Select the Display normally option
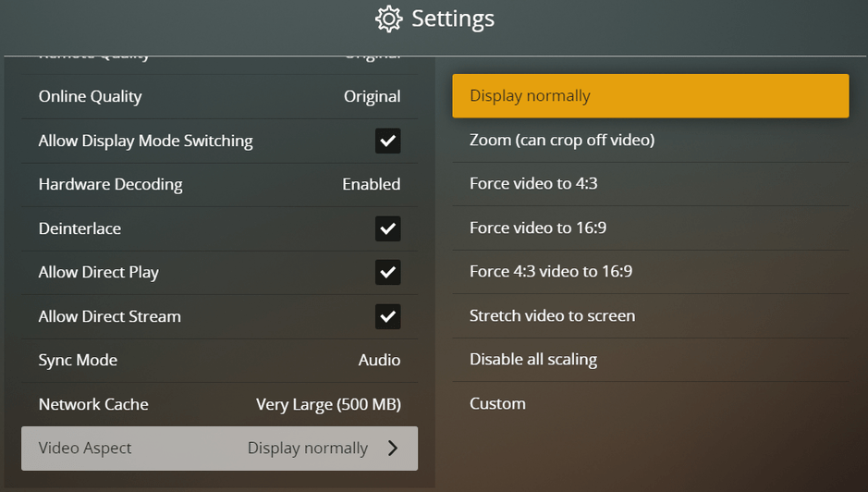 point(650,96)
